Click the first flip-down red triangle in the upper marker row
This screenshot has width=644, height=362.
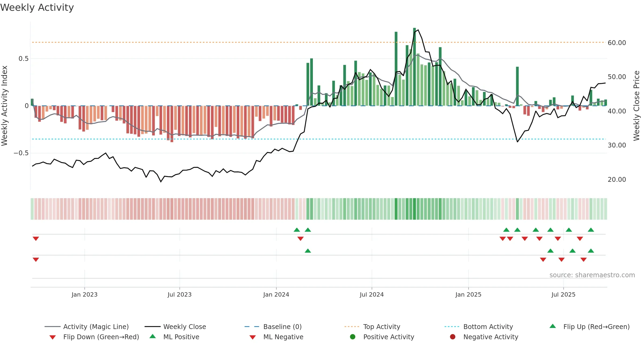click(x=36, y=239)
